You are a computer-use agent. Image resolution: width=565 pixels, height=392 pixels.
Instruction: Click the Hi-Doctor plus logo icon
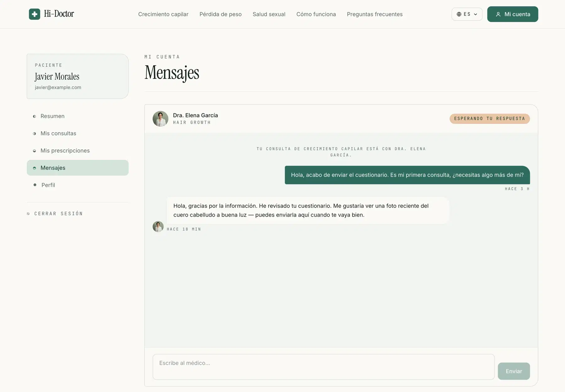click(x=35, y=14)
